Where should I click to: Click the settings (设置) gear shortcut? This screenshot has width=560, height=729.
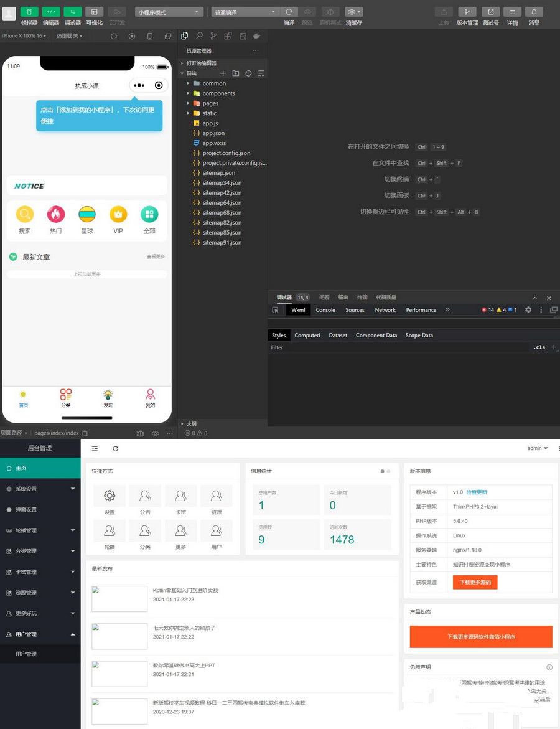coord(110,496)
